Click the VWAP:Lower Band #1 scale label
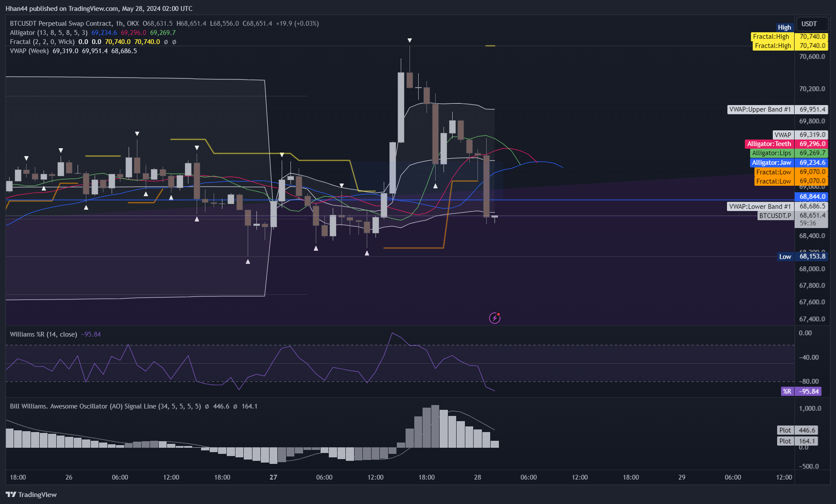The width and height of the screenshot is (836, 504). coord(760,207)
